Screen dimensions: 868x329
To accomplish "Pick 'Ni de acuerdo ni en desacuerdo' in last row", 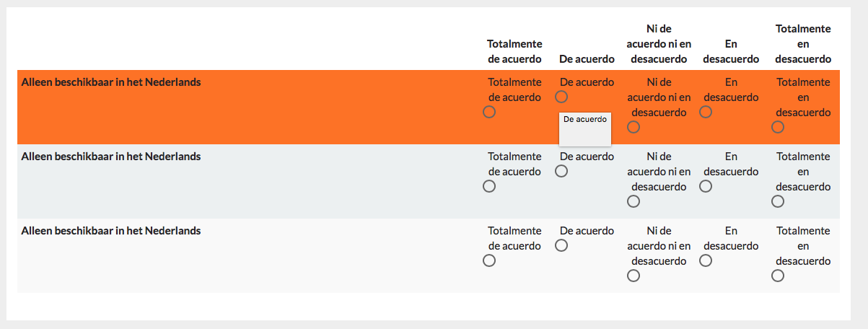I will pos(634,276).
